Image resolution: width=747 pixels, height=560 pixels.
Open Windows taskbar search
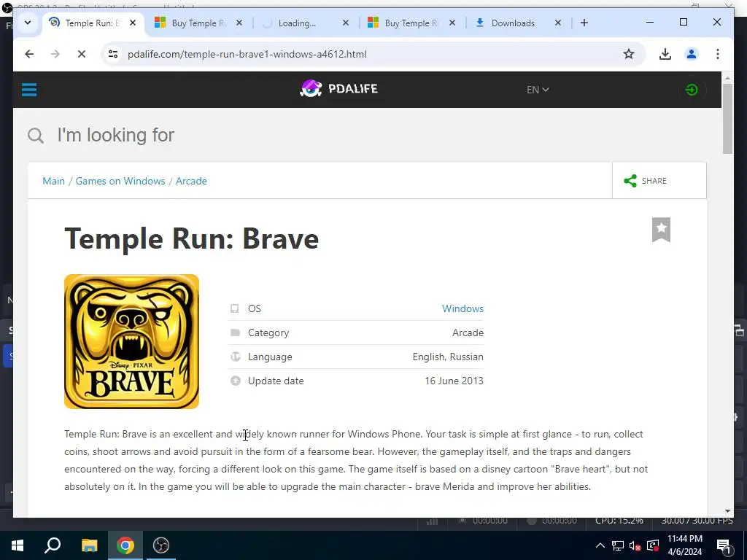(x=53, y=545)
